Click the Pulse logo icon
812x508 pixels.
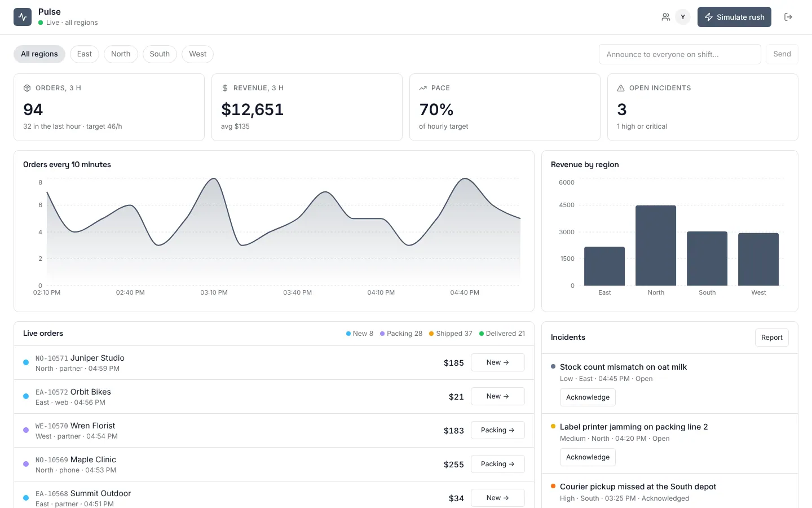pos(23,17)
